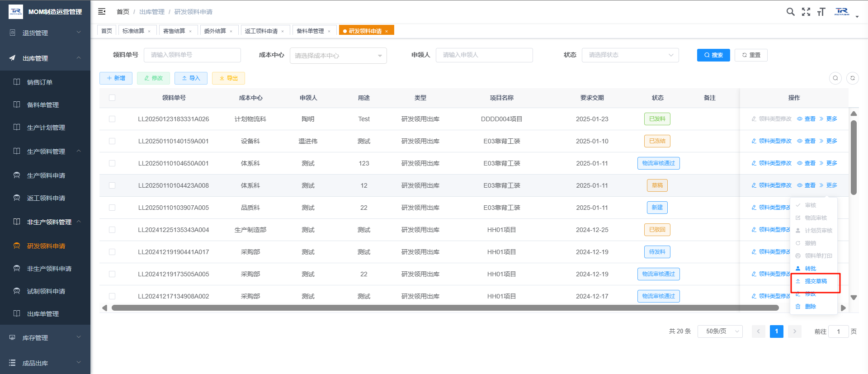
Task: Focus the 领料单号 input field
Action: 192,55
